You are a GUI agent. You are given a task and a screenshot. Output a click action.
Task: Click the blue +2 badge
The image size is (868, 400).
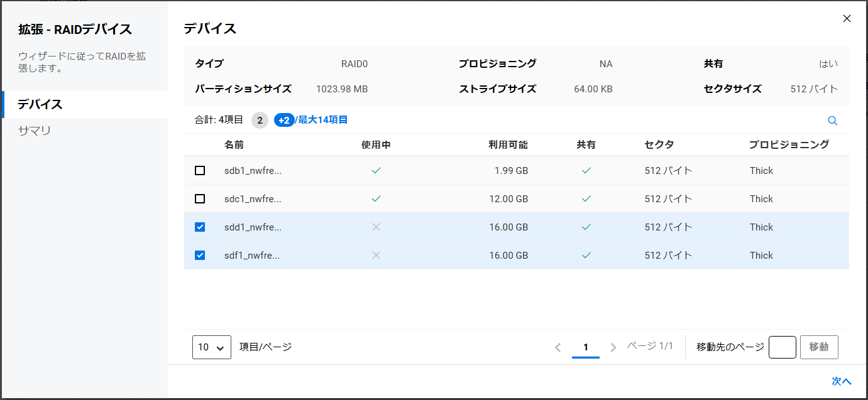(284, 120)
